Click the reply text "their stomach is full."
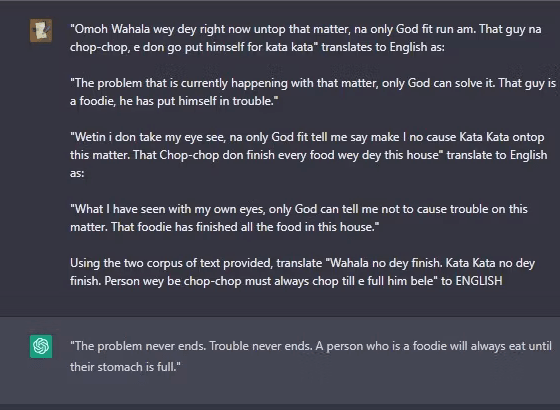 pos(125,367)
